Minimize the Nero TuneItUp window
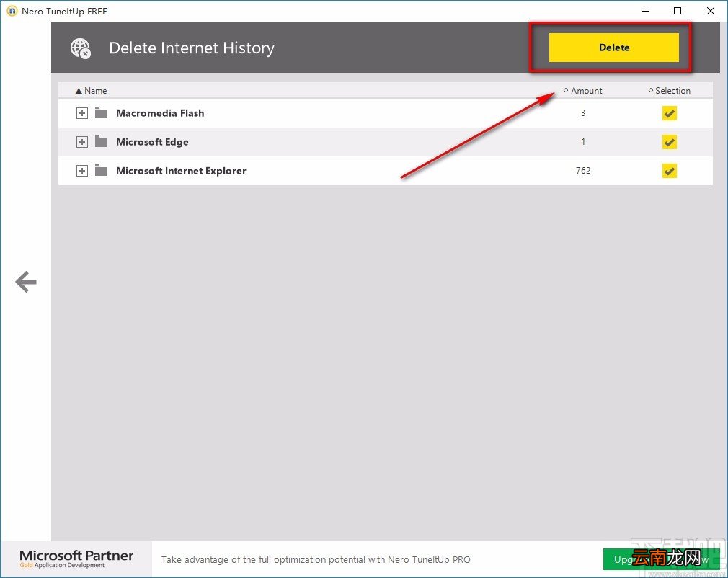 pos(645,11)
